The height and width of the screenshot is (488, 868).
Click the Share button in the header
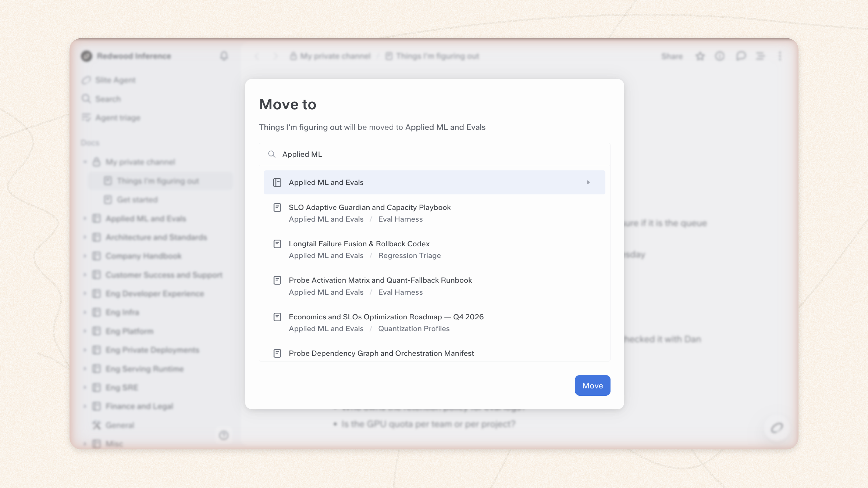672,56
